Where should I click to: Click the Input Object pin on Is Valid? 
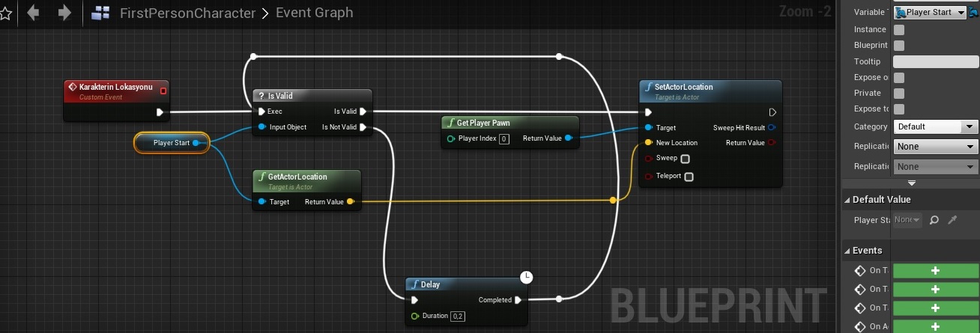point(261,127)
